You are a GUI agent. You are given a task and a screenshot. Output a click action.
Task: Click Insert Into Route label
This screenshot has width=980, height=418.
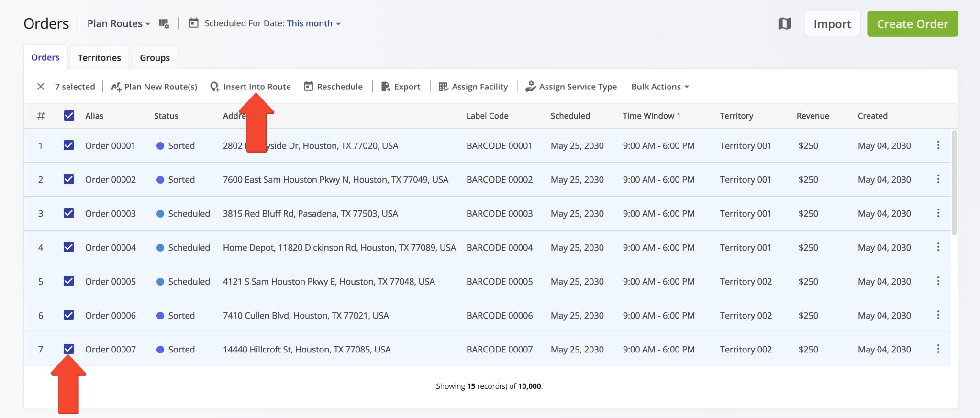257,87
